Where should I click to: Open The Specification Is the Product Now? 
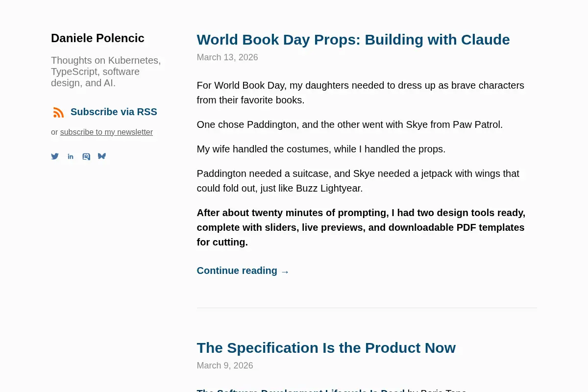tap(326, 347)
